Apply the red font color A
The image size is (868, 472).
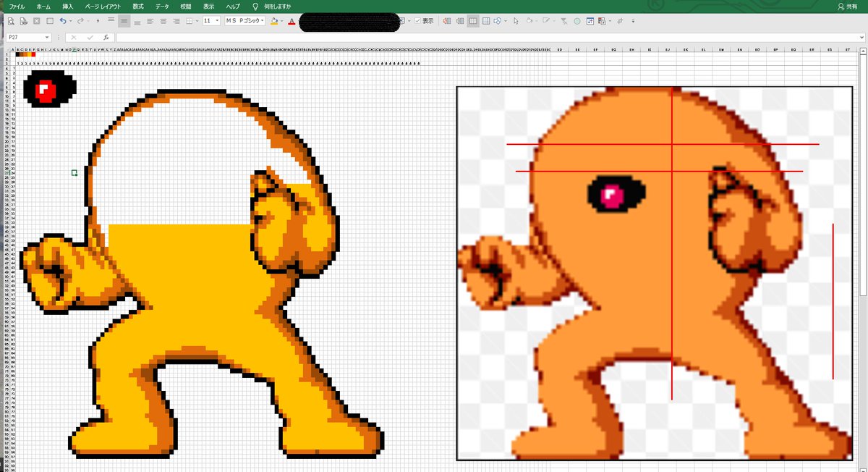(x=292, y=21)
